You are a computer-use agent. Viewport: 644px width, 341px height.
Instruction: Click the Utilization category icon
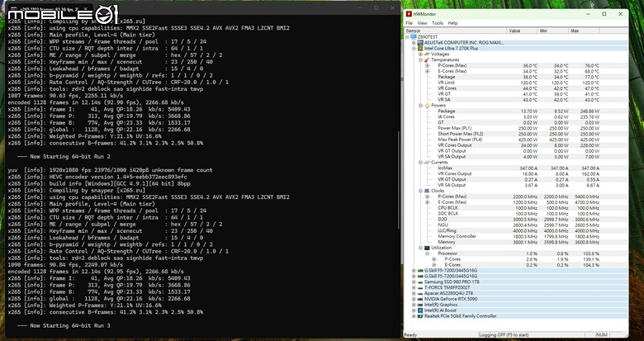tap(427, 249)
